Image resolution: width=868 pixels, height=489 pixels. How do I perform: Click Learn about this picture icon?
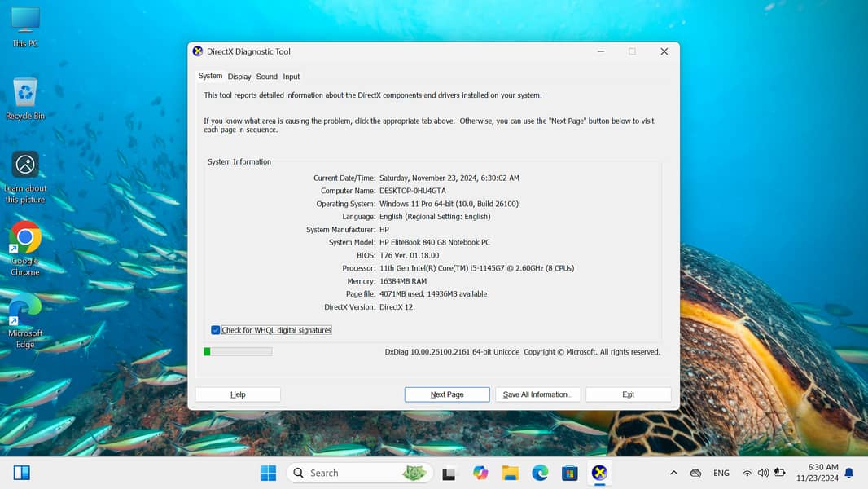25,165
